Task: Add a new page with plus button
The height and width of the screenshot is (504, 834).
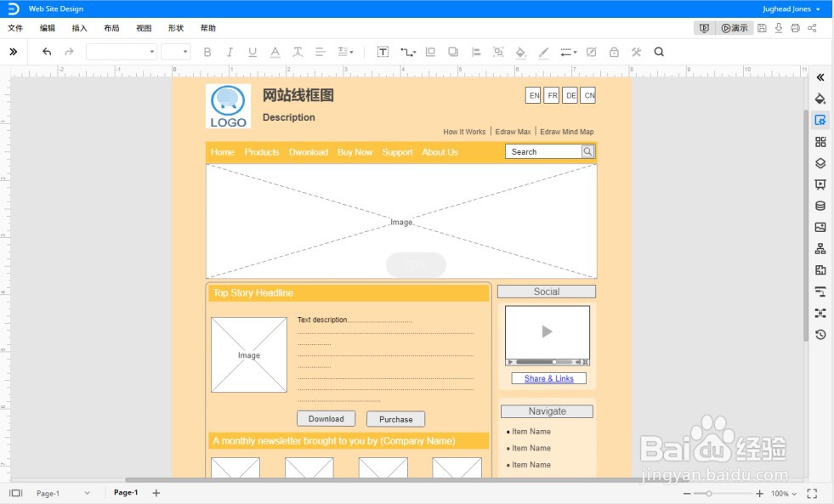Action: coord(156,493)
